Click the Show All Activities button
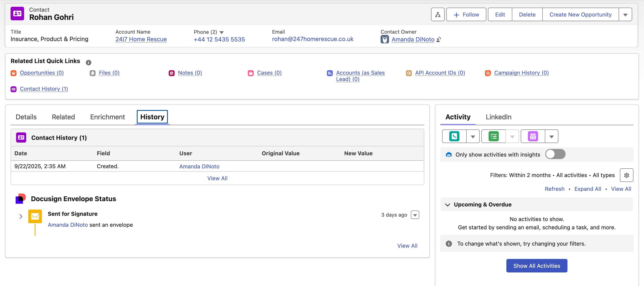Viewport: 644px width, 286px height. (537, 266)
